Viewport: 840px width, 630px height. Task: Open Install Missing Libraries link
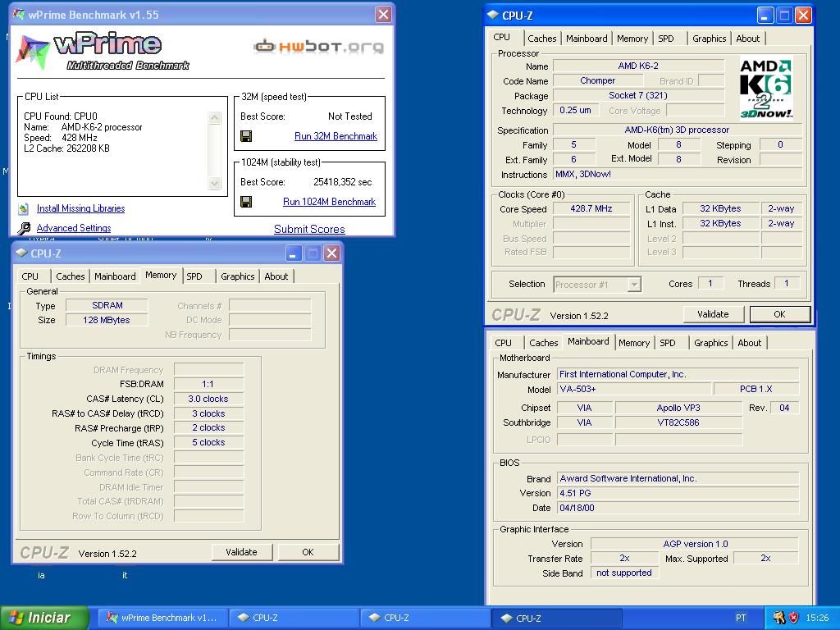point(81,208)
